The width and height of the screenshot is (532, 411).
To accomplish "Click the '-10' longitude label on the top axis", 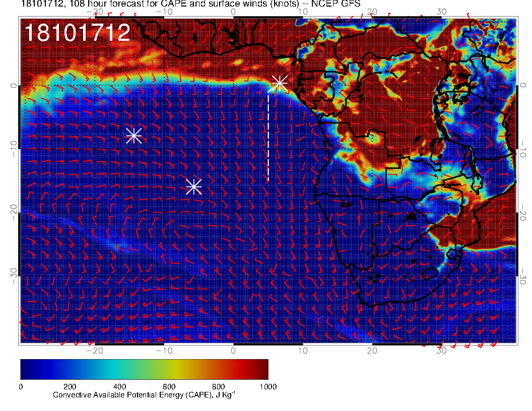I will [164, 12].
